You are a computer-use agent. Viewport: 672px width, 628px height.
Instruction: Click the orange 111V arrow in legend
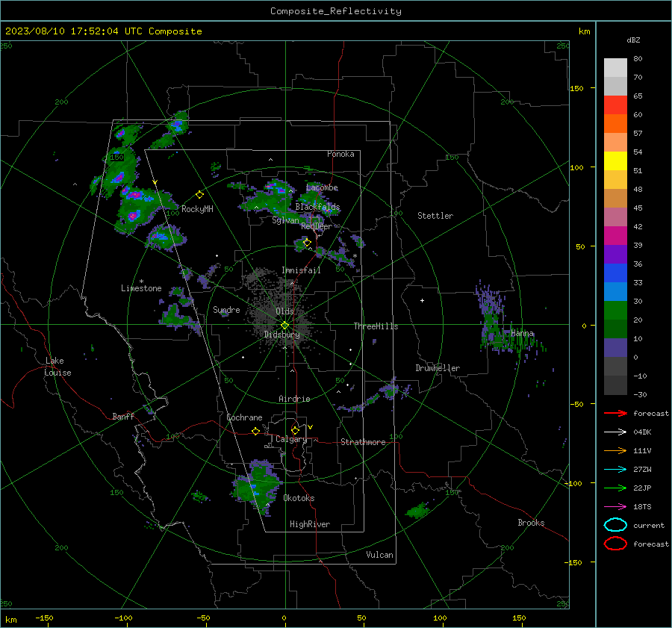click(x=615, y=450)
